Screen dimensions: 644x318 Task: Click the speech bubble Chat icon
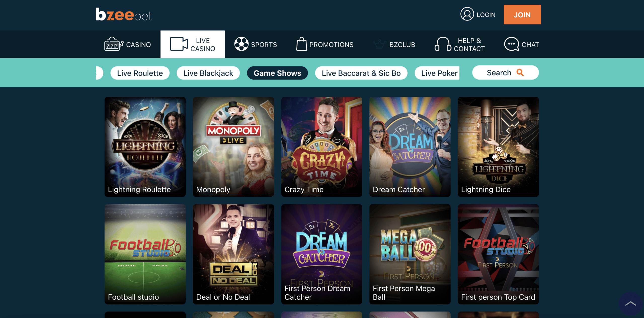pyautogui.click(x=511, y=44)
